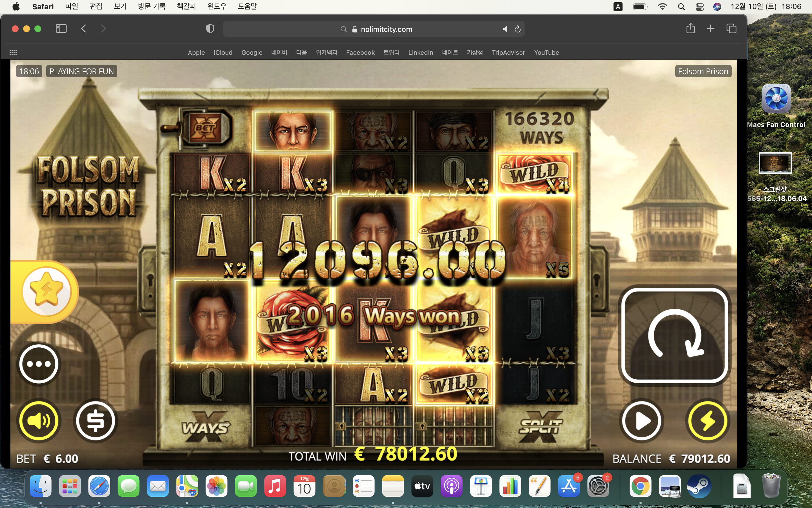Open the iCloud bookmark
The height and width of the screenshot is (508, 812).
tap(223, 52)
